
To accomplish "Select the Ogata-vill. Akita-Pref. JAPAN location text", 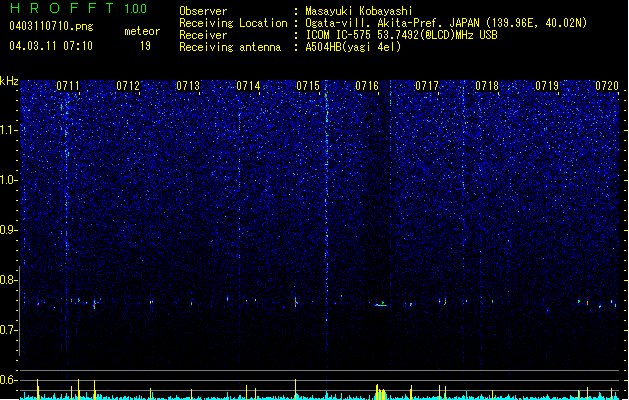I will pos(446,23).
